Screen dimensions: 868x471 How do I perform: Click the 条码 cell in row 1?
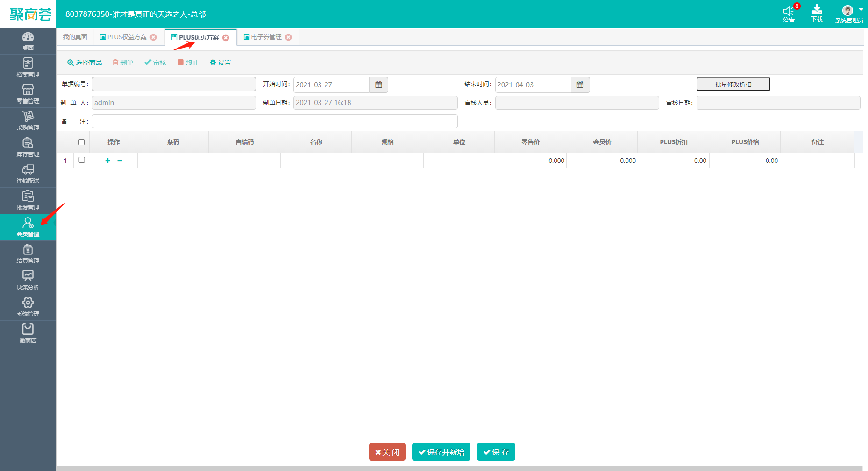173,161
